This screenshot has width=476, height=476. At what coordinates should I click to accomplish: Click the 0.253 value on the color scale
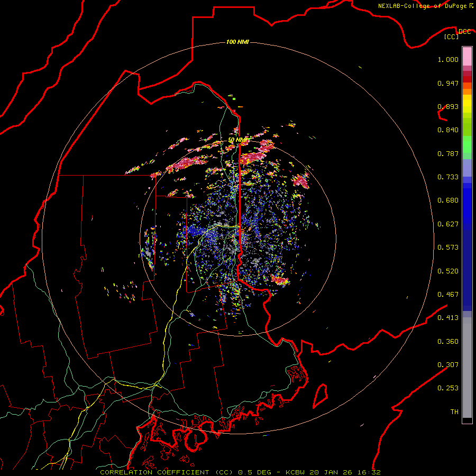pos(448,388)
